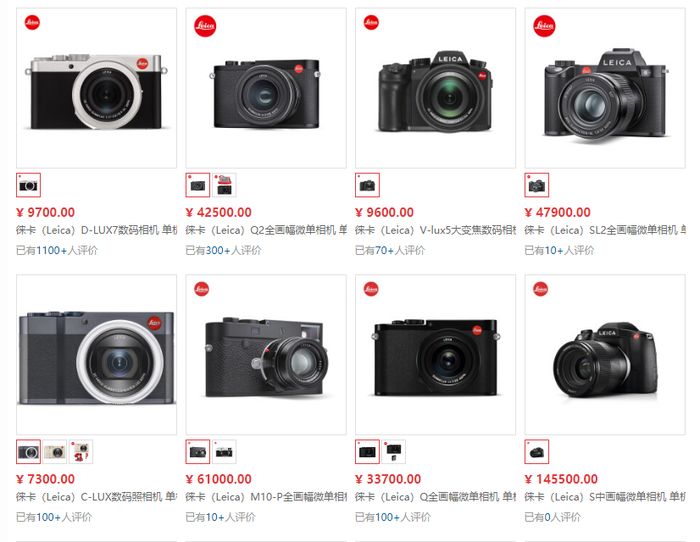Open the C-LUX product title link
Image resolution: width=700 pixels, height=542 pixels.
pos(96,497)
